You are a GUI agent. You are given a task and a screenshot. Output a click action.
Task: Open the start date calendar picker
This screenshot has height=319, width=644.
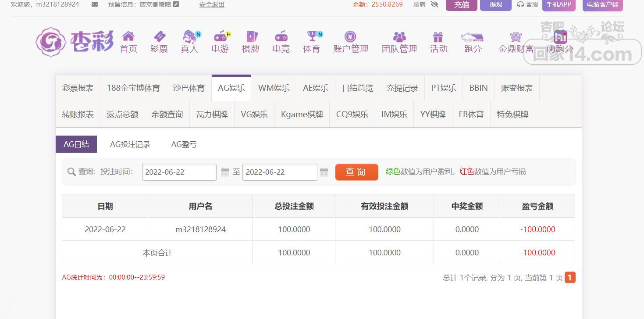tap(225, 172)
